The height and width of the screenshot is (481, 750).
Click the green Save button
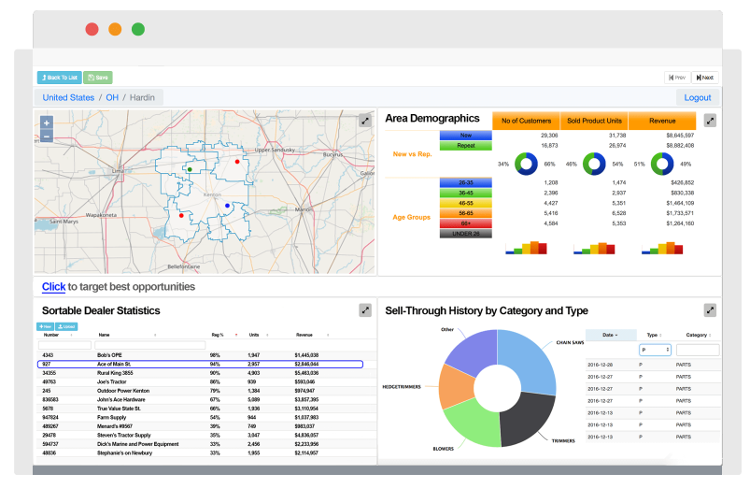pos(98,77)
